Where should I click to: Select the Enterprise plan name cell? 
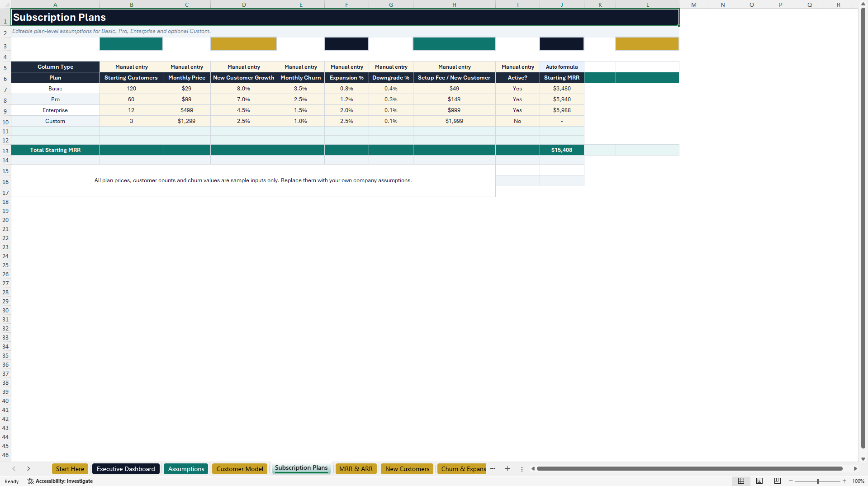[x=55, y=110]
